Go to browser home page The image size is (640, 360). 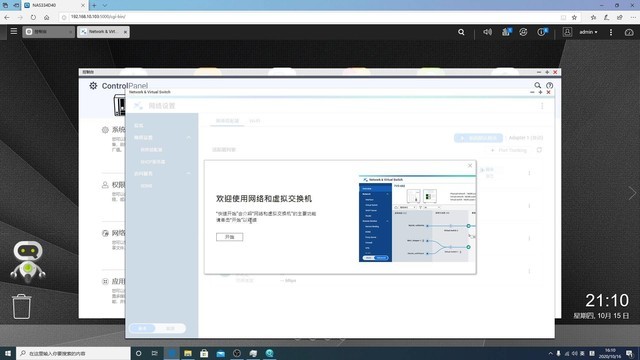click(47, 17)
